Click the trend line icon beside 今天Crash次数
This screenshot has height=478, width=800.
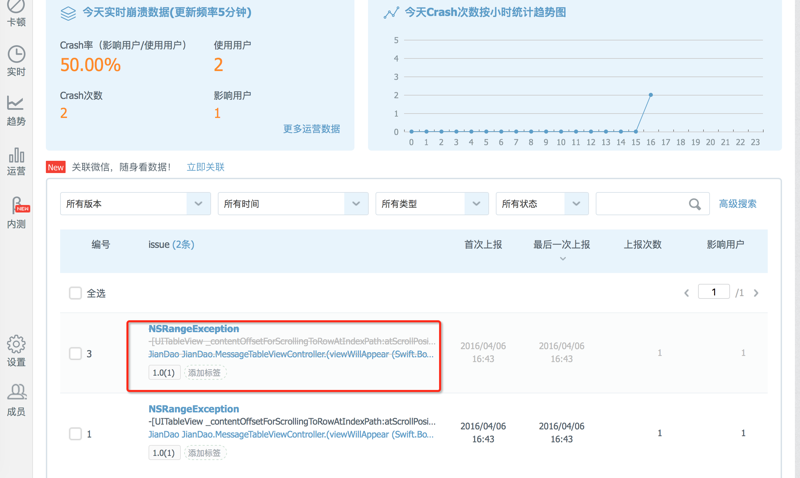[x=391, y=12]
